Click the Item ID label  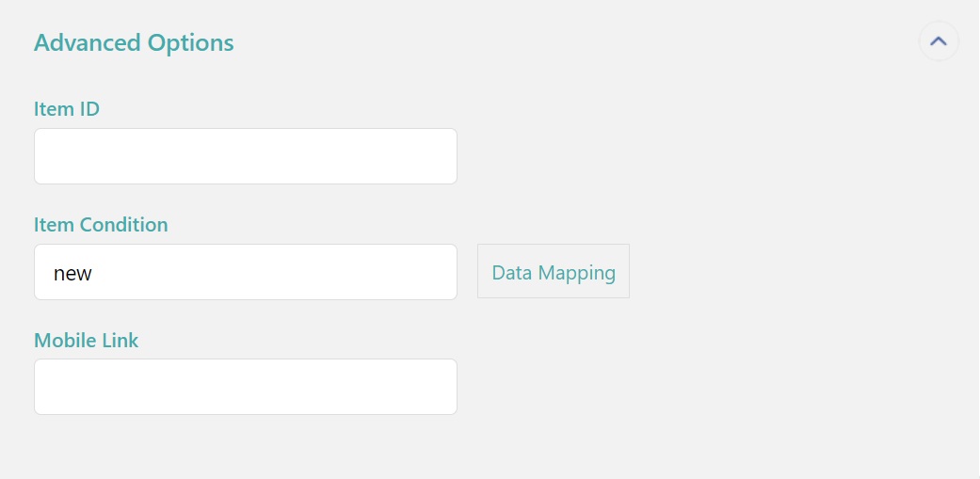click(x=67, y=109)
